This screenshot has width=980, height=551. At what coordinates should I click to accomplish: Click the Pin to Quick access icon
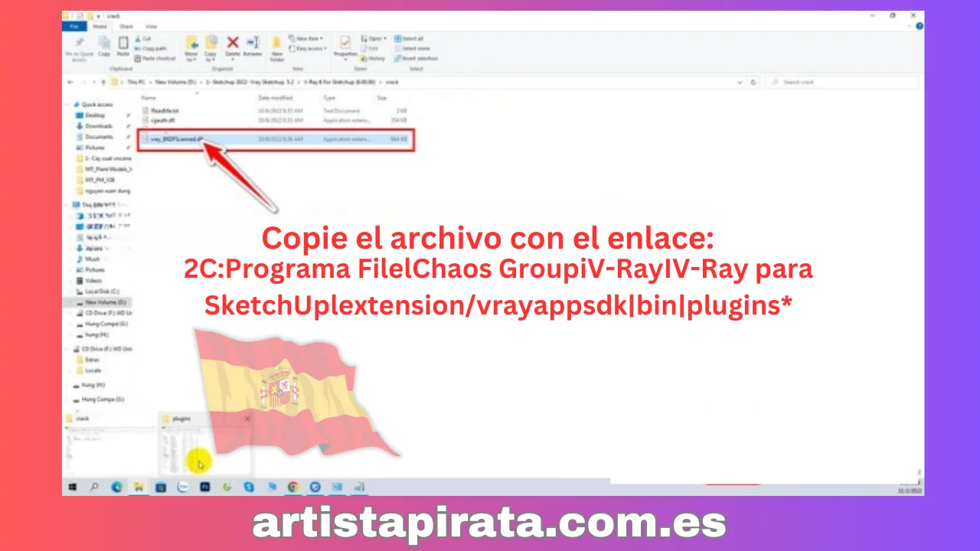[79, 43]
